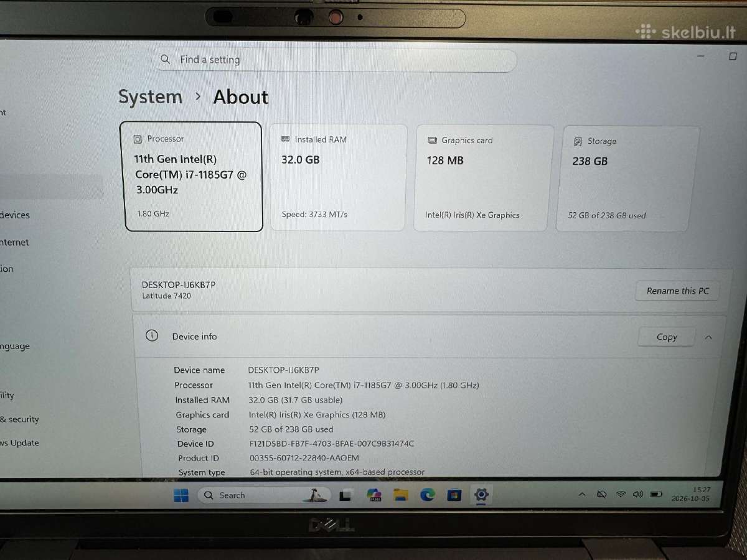
Task: Select the Latitude 7420 model text
Action: pos(166,296)
